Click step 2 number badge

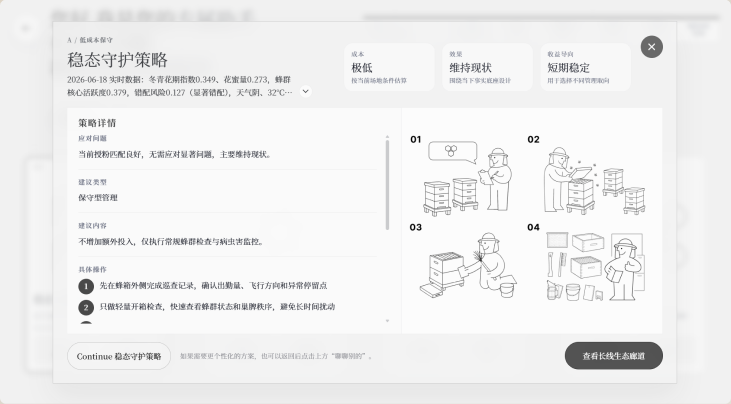(x=86, y=308)
